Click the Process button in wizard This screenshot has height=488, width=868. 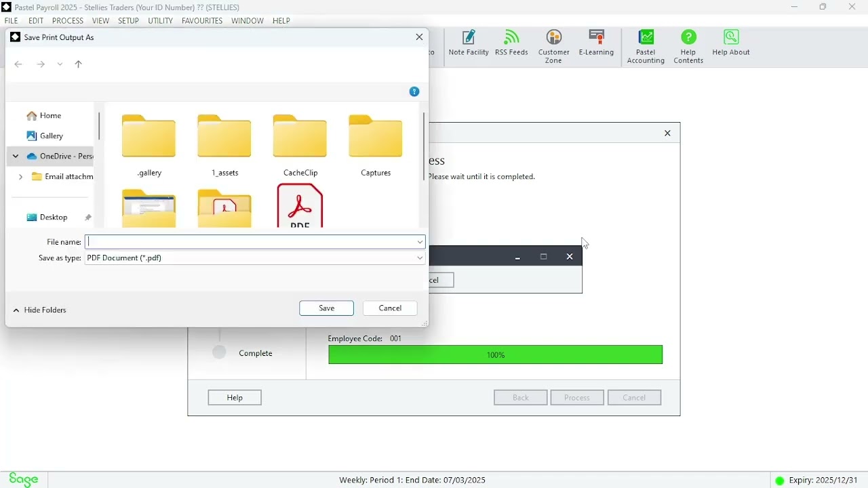tap(577, 398)
